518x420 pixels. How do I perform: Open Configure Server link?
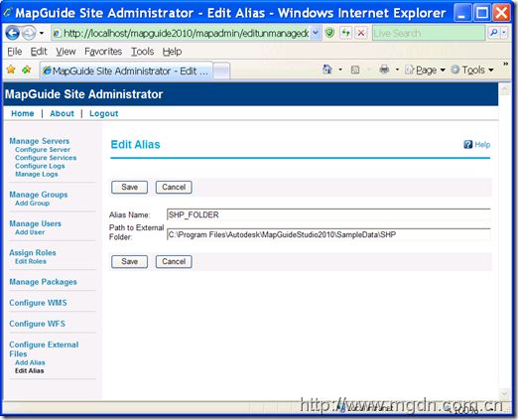click(x=43, y=150)
